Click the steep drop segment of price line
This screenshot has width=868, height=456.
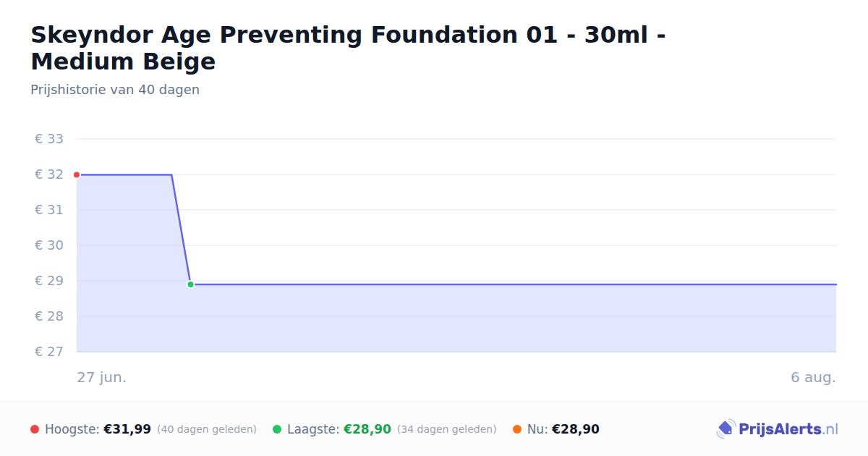point(181,229)
